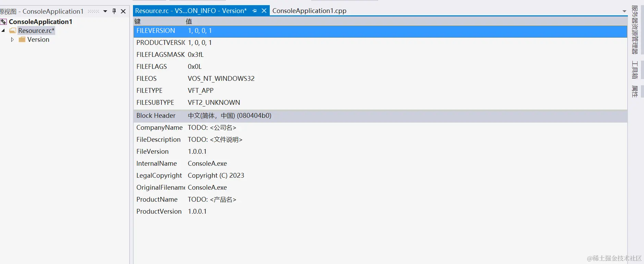The image size is (644, 264).
Task: Click the Version folder icon
Action: pos(22,39)
